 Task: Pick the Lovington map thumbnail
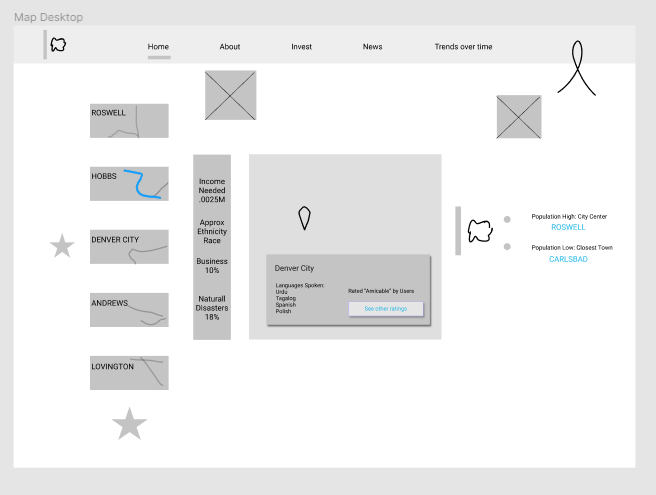(x=129, y=373)
